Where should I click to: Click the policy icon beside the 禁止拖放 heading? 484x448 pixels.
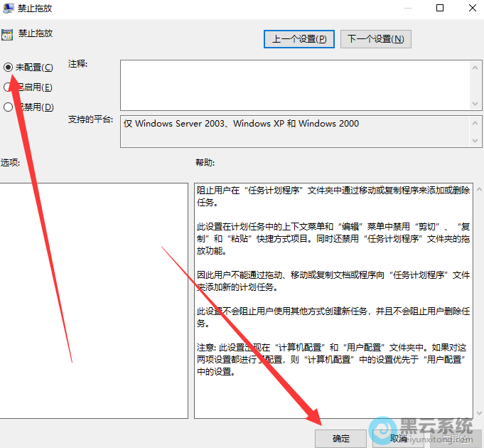pyautogui.click(x=6, y=34)
